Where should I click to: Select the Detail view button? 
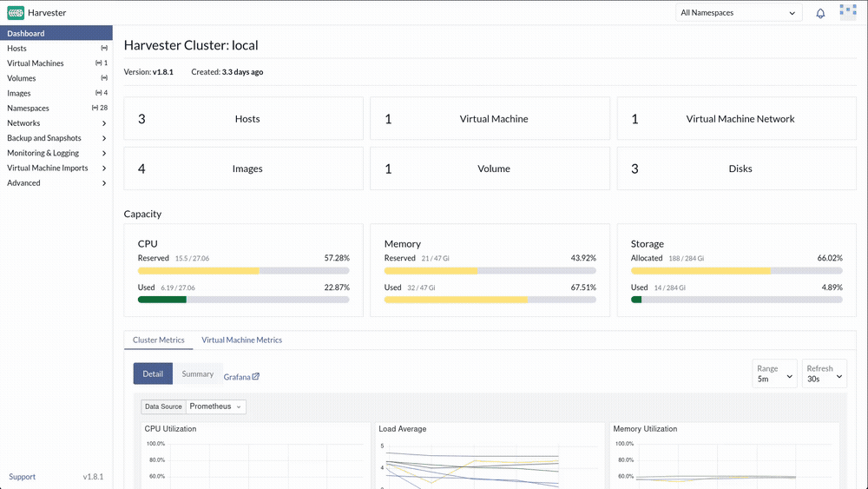(x=153, y=373)
